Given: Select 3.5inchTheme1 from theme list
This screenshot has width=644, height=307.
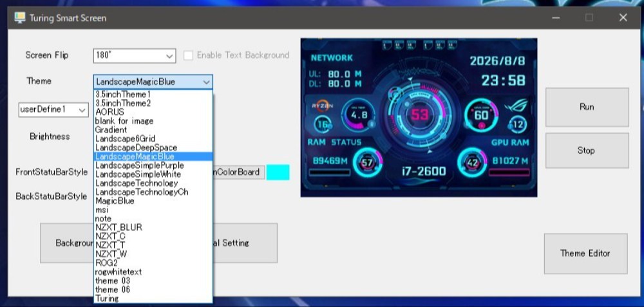Looking at the screenshot, I should [x=153, y=95].
